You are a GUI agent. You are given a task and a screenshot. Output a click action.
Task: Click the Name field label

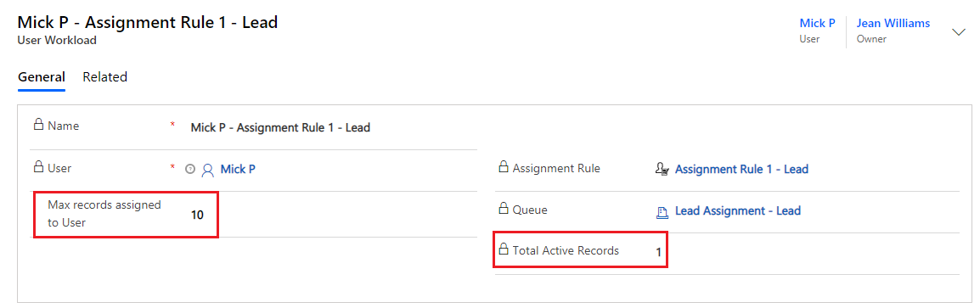63,126
